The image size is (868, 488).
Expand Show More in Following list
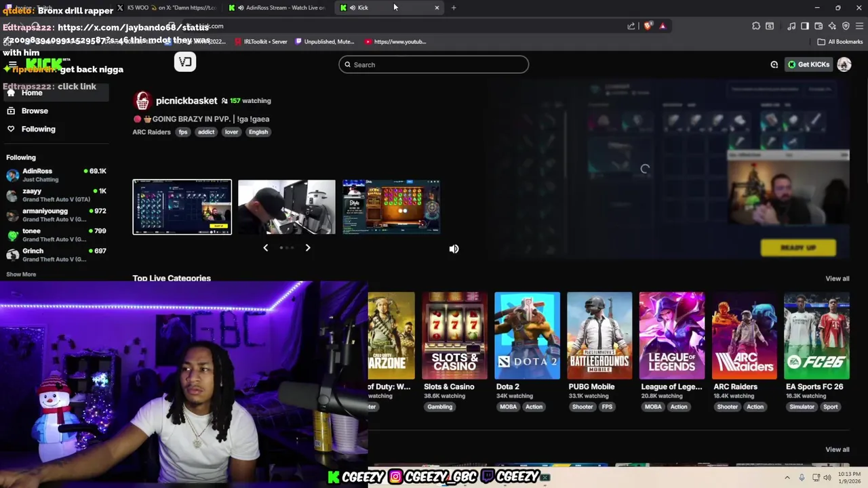[x=21, y=274]
